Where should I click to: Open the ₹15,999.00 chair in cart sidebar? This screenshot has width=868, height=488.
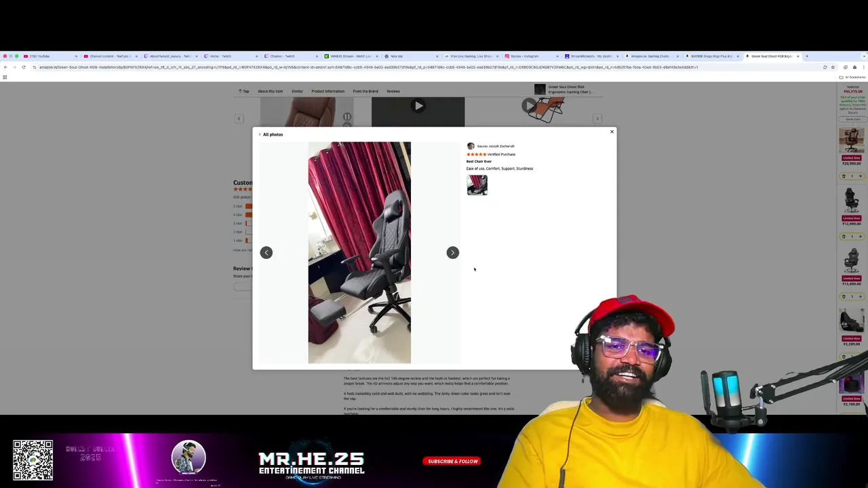[x=852, y=260]
